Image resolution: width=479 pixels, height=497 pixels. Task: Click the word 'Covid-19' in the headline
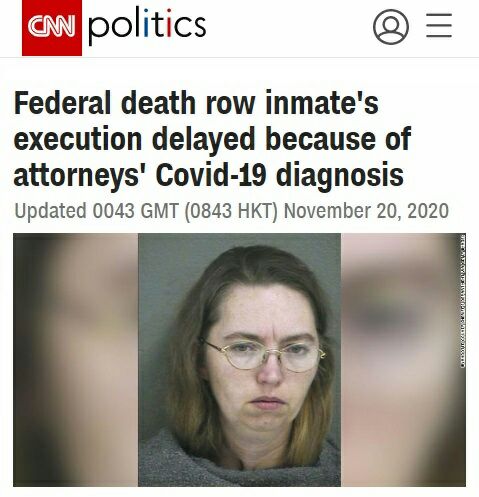pos(211,175)
